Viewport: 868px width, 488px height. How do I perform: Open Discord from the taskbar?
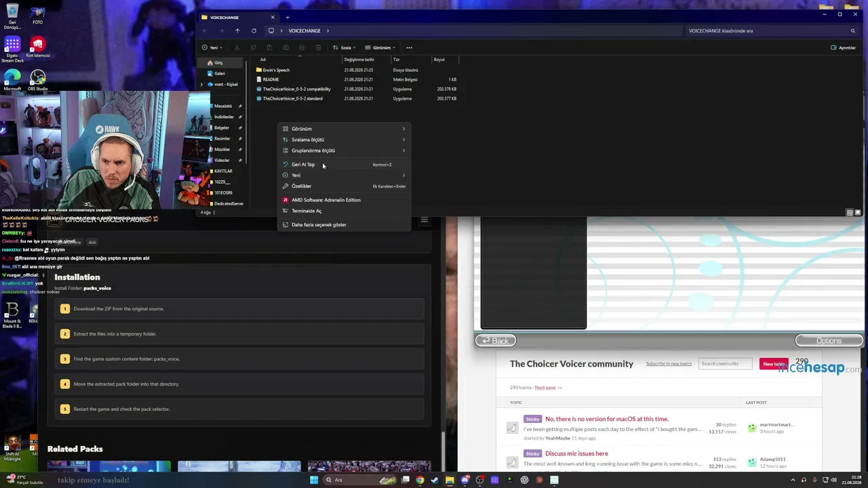coord(465,480)
